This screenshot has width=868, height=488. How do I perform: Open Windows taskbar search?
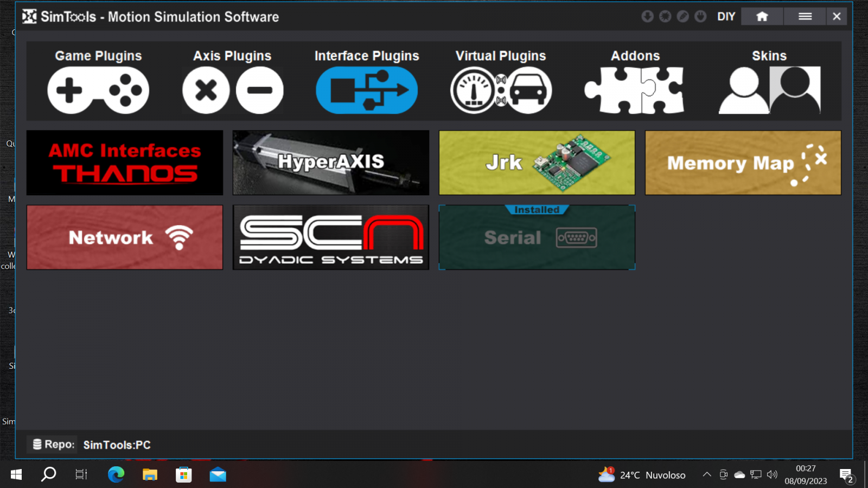[49, 475]
